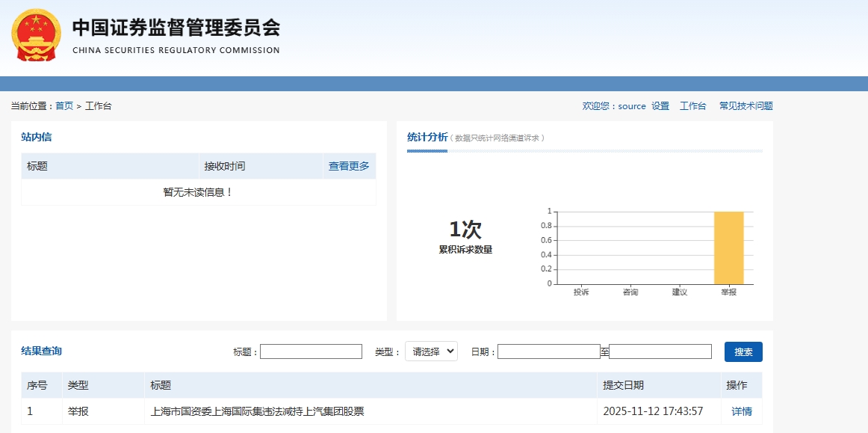Viewport: 868px width, 433px height.
Task: Click the title 上海市国资委上海国际集违法减持上汽集团股票
Action: 258,411
